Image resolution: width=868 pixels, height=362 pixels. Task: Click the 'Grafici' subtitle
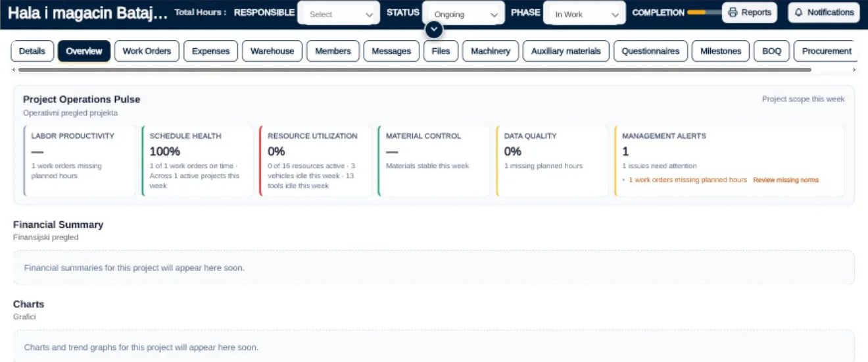click(x=24, y=317)
